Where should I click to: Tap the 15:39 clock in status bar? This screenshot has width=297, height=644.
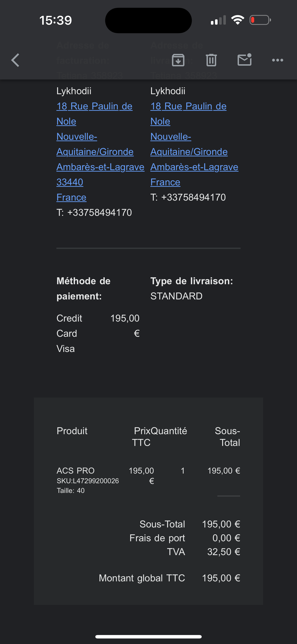coord(55,20)
